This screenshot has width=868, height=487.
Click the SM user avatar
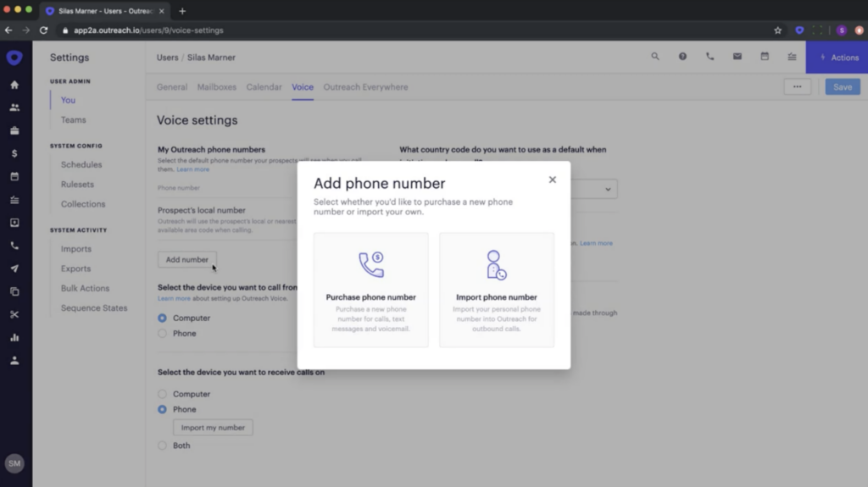(14, 463)
